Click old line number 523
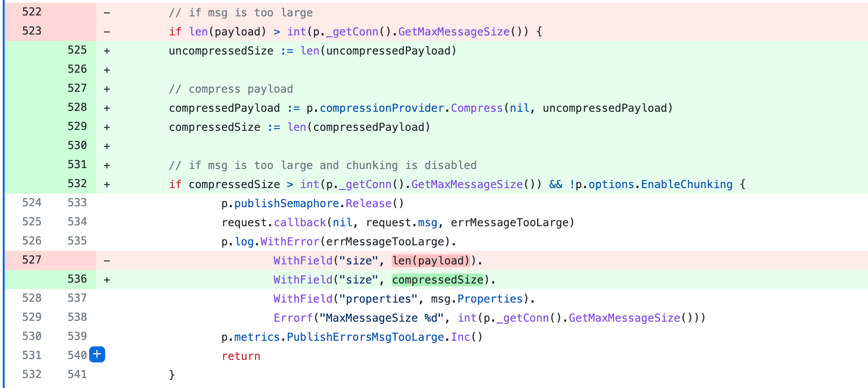Screen dimensions: 868x388 point(32,31)
